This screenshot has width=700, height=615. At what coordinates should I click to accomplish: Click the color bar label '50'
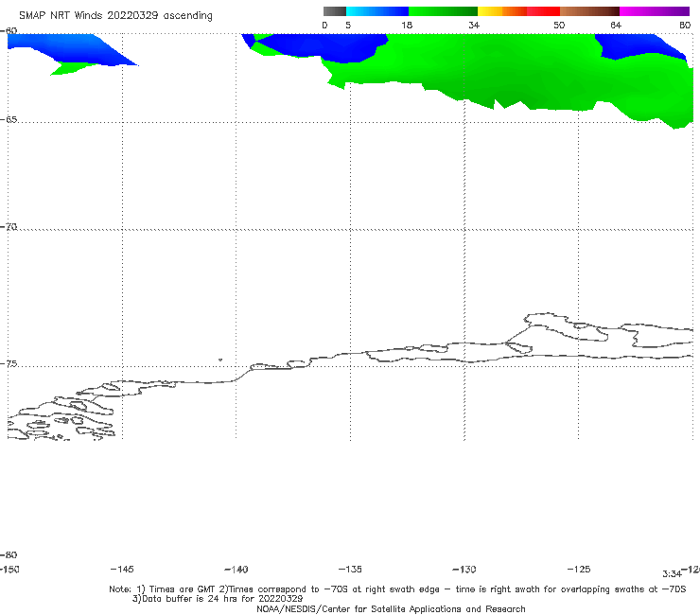(559, 25)
